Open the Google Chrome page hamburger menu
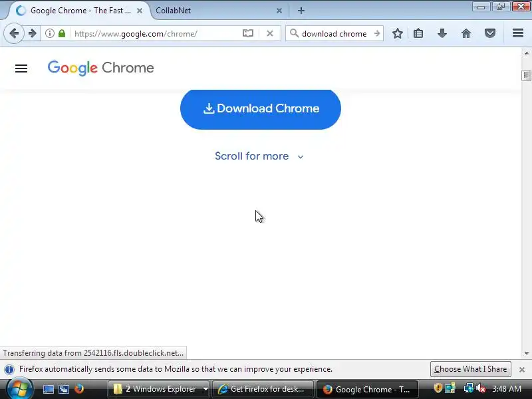 coord(21,68)
